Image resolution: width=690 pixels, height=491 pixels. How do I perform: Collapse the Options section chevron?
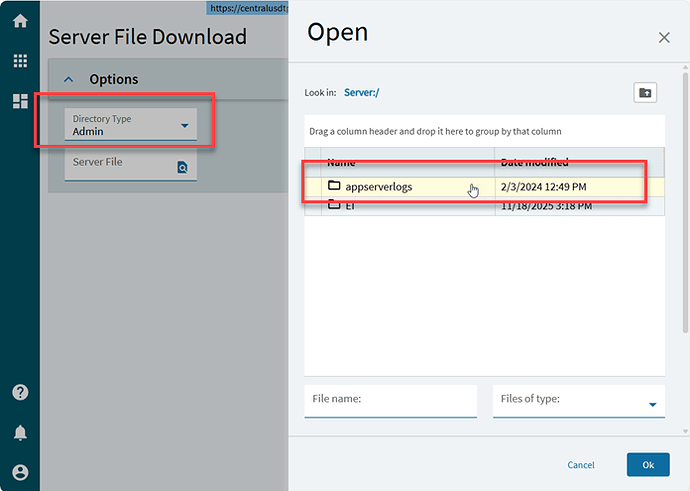point(69,79)
